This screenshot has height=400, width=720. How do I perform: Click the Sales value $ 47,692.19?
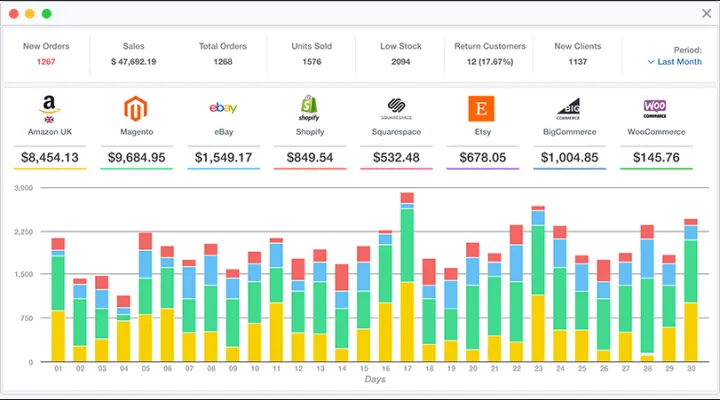coord(134,62)
